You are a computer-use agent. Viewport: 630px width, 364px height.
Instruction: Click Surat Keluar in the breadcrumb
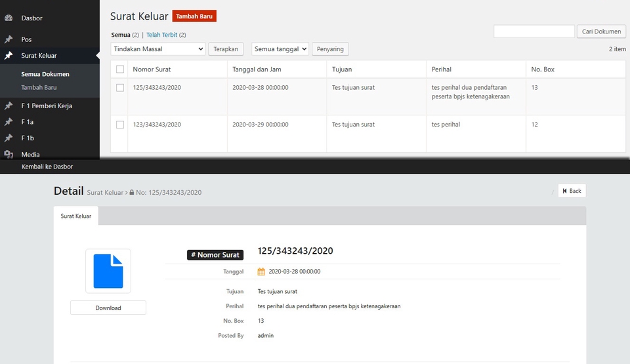click(x=105, y=192)
